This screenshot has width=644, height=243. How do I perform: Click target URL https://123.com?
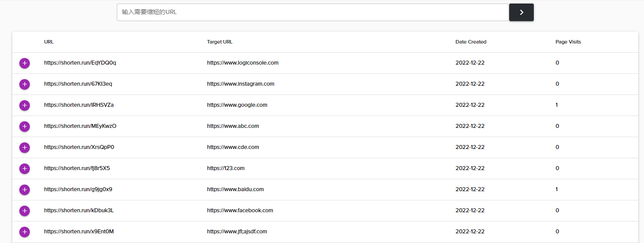(x=226, y=168)
